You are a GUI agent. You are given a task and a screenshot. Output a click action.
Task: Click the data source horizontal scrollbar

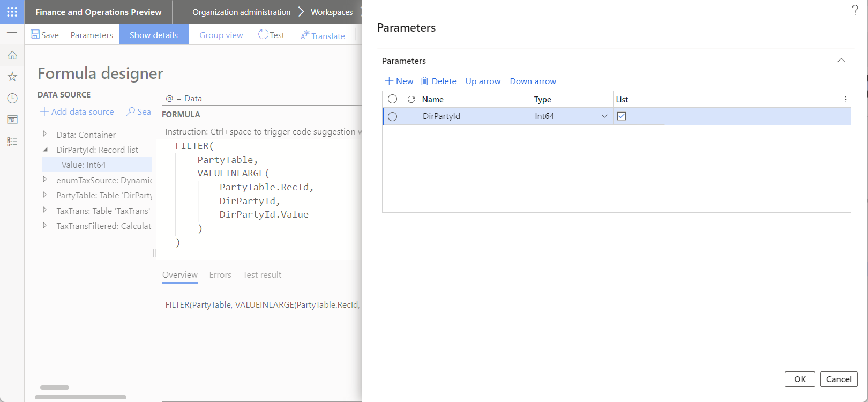pos(55,387)
